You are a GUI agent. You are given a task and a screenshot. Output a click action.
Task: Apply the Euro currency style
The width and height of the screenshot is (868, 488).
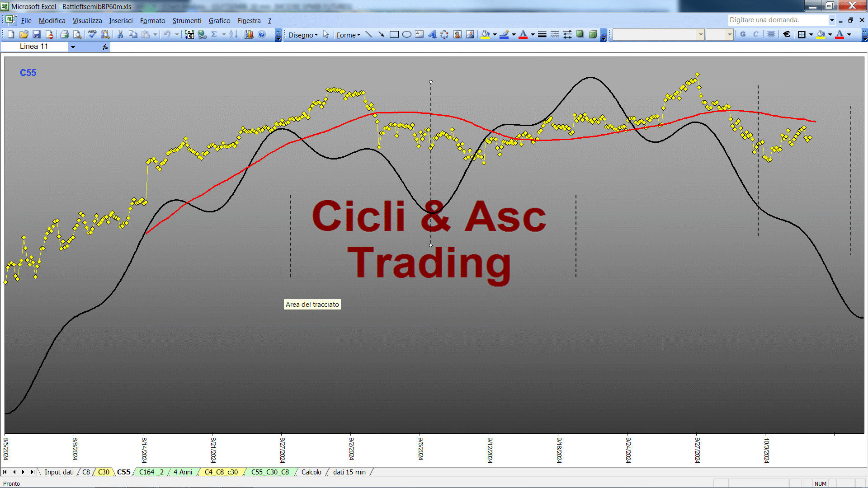point(787,35)
